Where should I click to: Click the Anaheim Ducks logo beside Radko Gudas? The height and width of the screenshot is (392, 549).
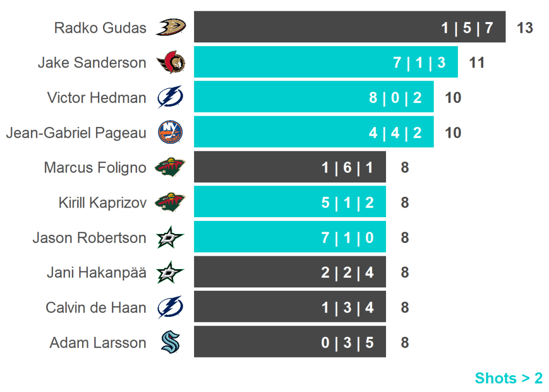(x=170, y=27)
